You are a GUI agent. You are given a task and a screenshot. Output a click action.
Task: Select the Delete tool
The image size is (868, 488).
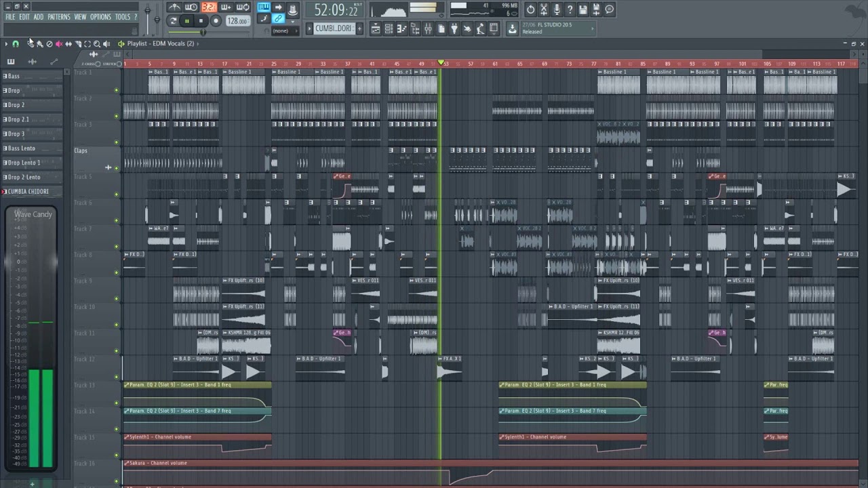[x=50, y=44]
